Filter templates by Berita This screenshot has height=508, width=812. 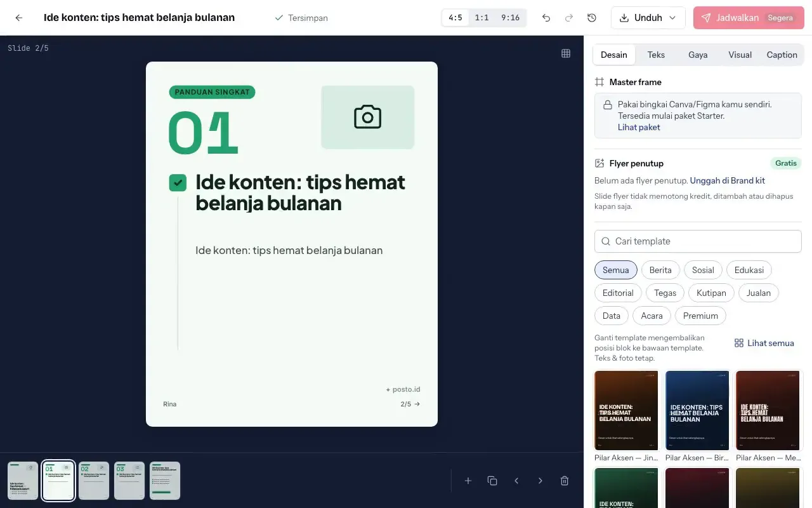pos(660,270)
